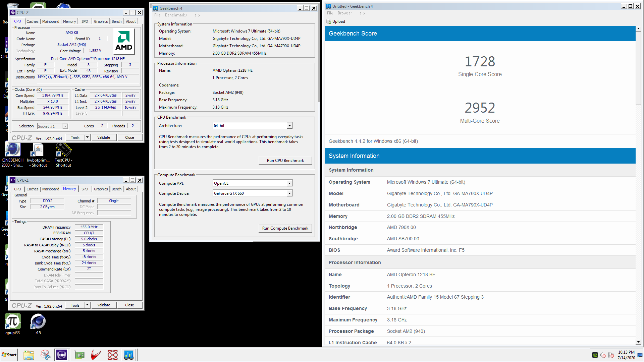The image size is (644, 362).
Task: Click muted volume tray icon
Action: pyautogui.click(x=603, y=355)
